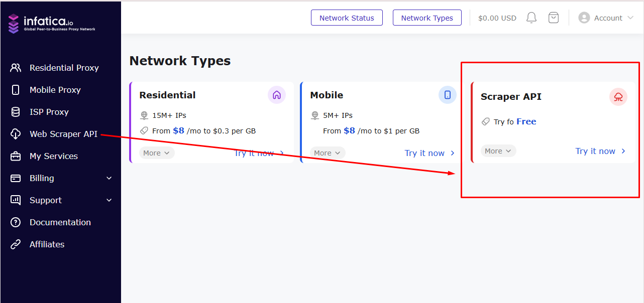The height and width of the screenshot is (303, 644).
Task: Open My Services section
Action: point(54,156)
